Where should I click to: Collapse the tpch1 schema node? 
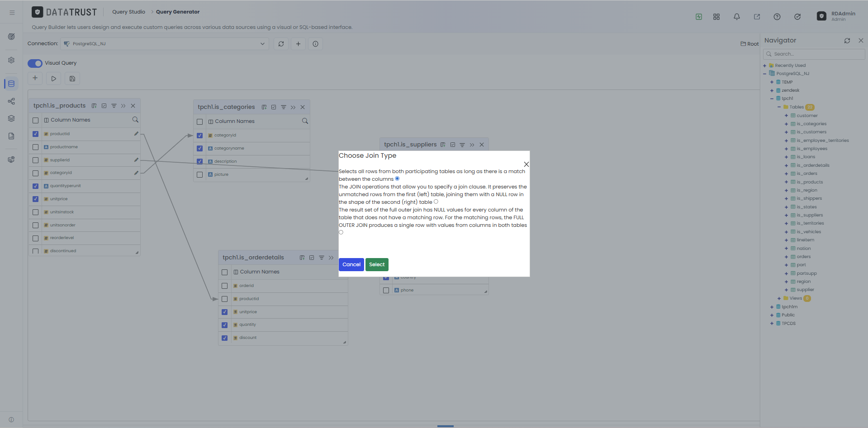pyautogui.click(x=772, y=99)
